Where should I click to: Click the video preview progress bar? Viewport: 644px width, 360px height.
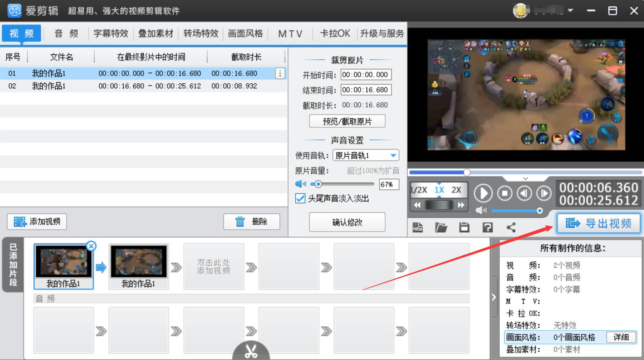tap(525, 172)
